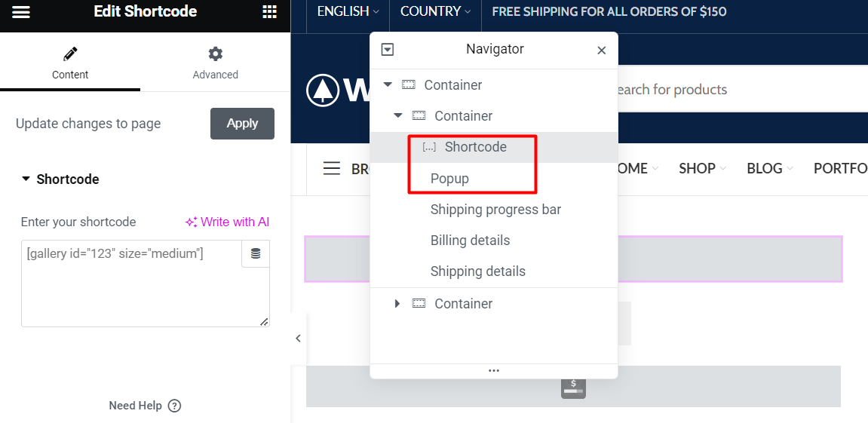
Task: Click the Write with AI sparkle link
Action: tap(227, 222)
